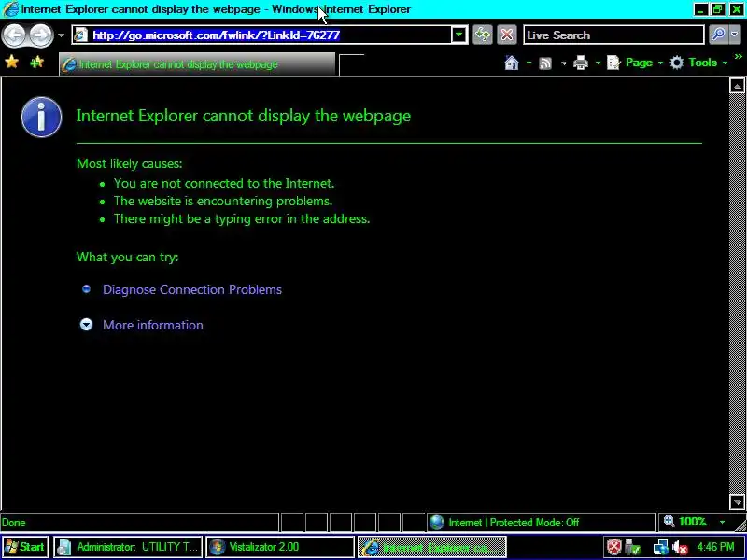The width and height of the screenshot is (747, 560).
Task: Click the Safely Remove Hardware tray icon
Action: point(633,547)
